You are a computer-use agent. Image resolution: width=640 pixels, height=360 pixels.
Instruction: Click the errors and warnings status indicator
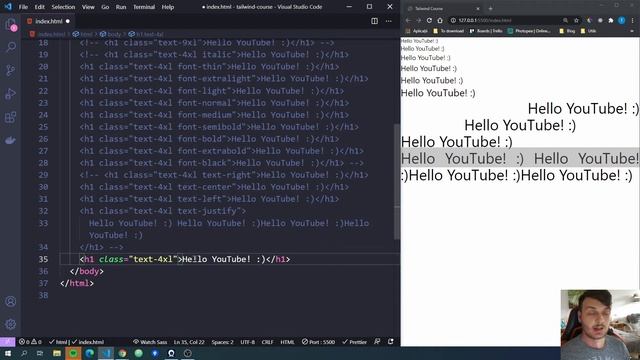pos(30,342)
